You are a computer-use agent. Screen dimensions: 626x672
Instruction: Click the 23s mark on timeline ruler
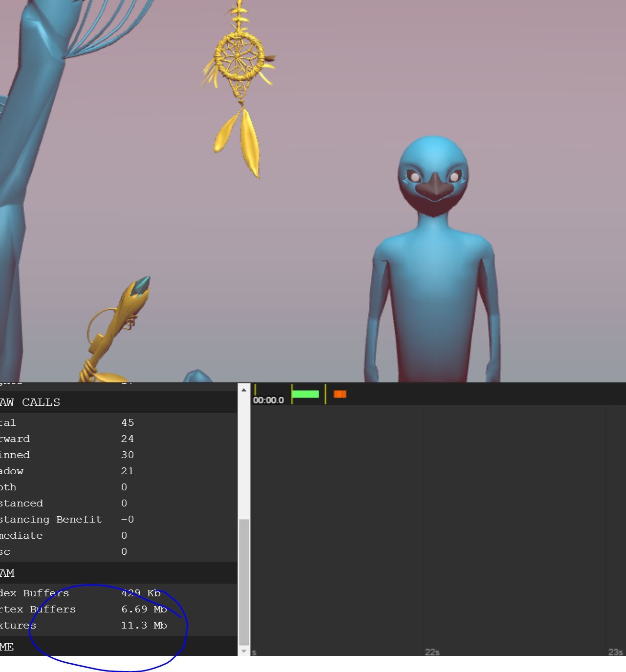coord(615,652)
